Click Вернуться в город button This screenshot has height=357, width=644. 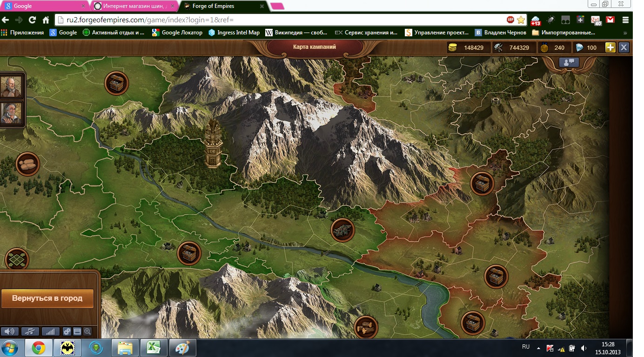click(x=47, y=298)
